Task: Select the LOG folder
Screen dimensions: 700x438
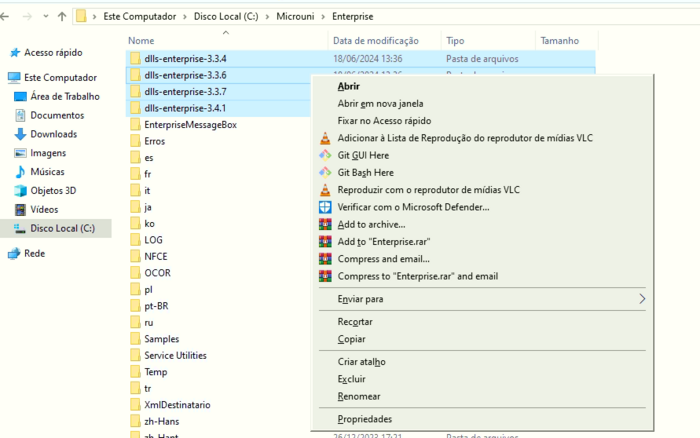Action: click(x=153, y=240)
